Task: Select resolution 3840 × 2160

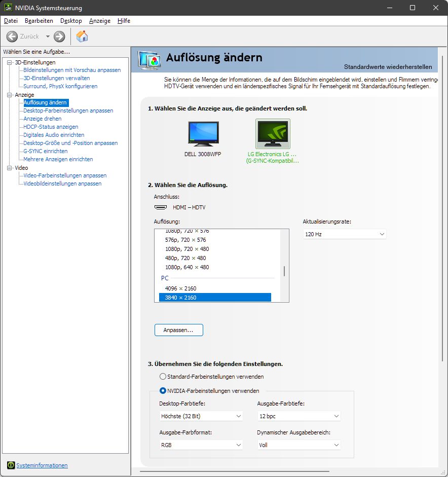Action: tap(215, 298)
